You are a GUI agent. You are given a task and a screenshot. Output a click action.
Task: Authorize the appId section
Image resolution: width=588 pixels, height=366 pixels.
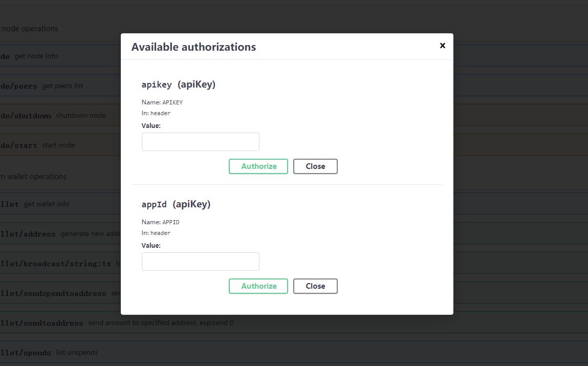click(258, 286)
